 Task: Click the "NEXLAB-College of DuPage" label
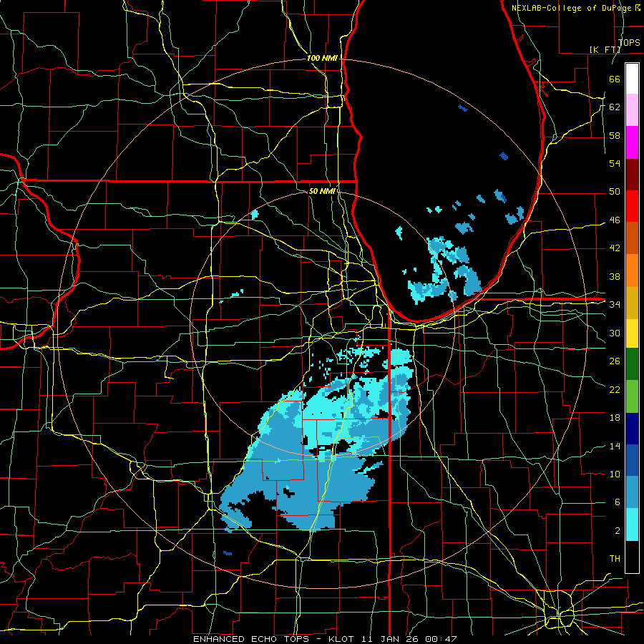click(x=571, y=8)
